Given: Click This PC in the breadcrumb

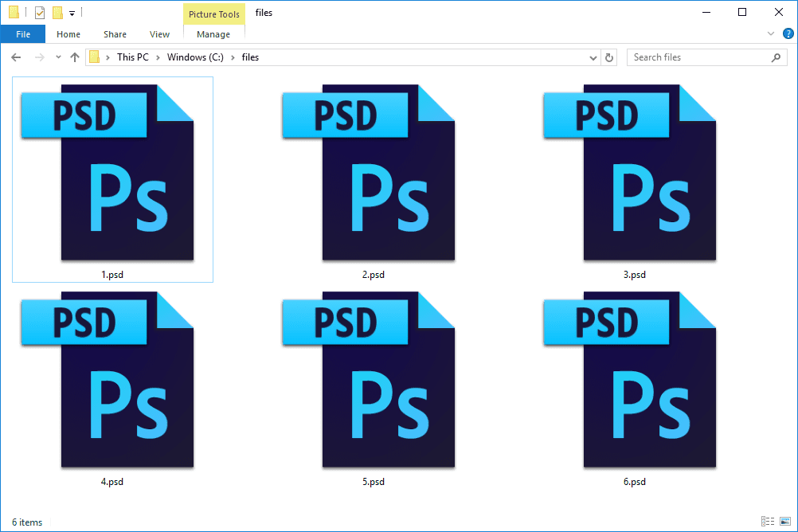Looking at the screenshot, I should [132, 57].
